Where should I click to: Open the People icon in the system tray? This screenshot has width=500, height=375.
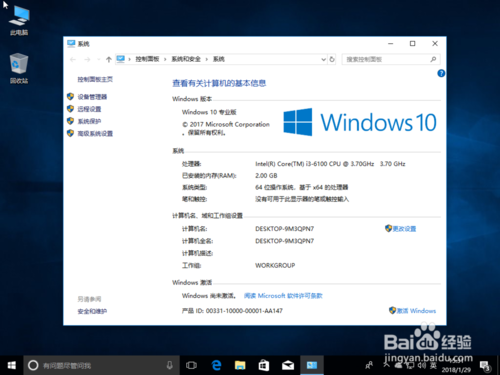pyautogui.click(x=369, y=365)
